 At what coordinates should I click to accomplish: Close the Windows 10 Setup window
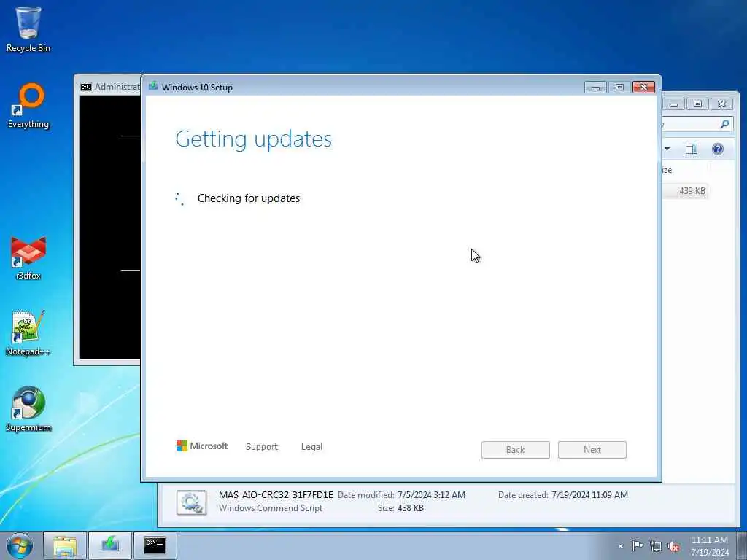643,87
